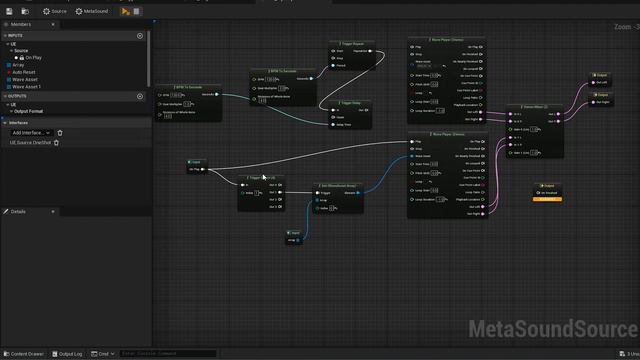Save the MetaSound asset with the disk icon
640x360 pixels.
pos(9,11)
